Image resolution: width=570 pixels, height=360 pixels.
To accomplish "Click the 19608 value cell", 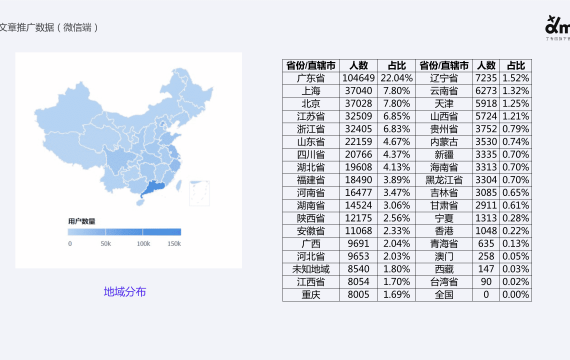I will tap(358, 167).
